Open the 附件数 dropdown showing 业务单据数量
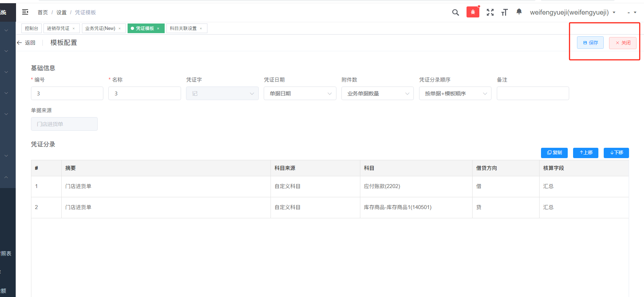This screenshot has width=644, height=297. 377,93
